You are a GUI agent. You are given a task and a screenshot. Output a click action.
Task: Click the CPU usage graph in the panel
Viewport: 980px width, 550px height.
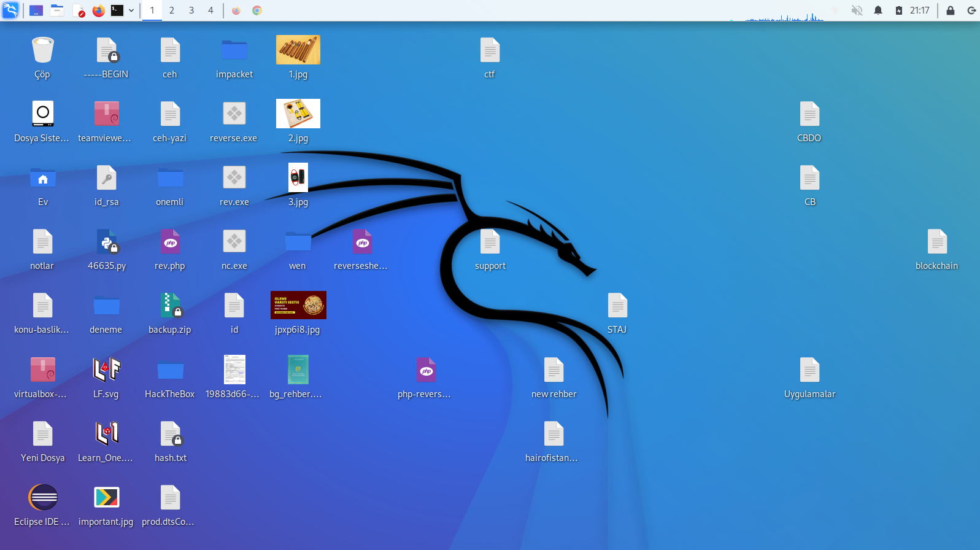pos(784,16)
